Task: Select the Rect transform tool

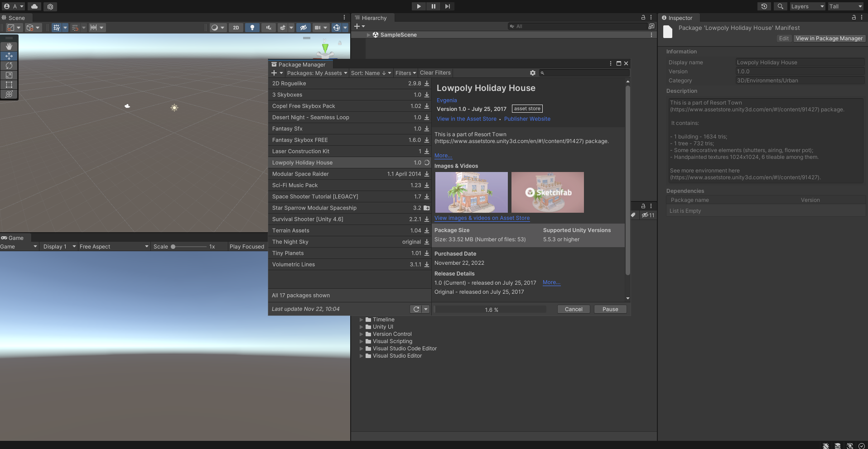Action: click(9, 85)
